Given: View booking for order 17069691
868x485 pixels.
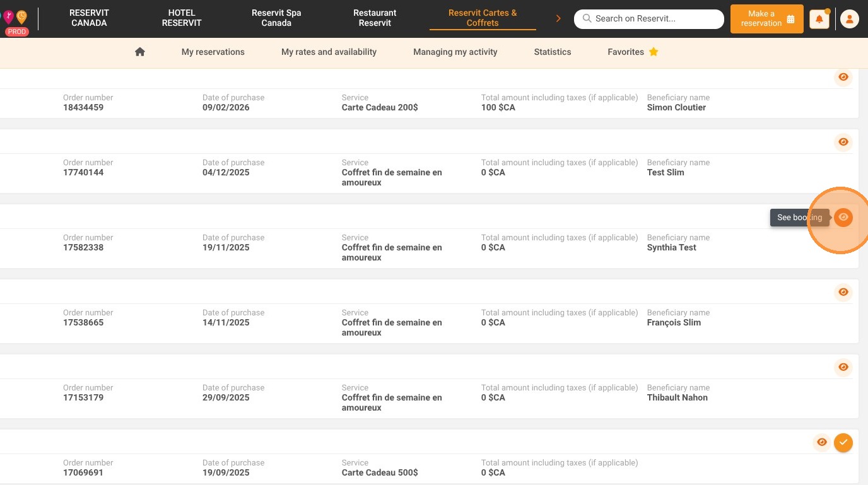Looking at the screenshot, I should point(822,442).
